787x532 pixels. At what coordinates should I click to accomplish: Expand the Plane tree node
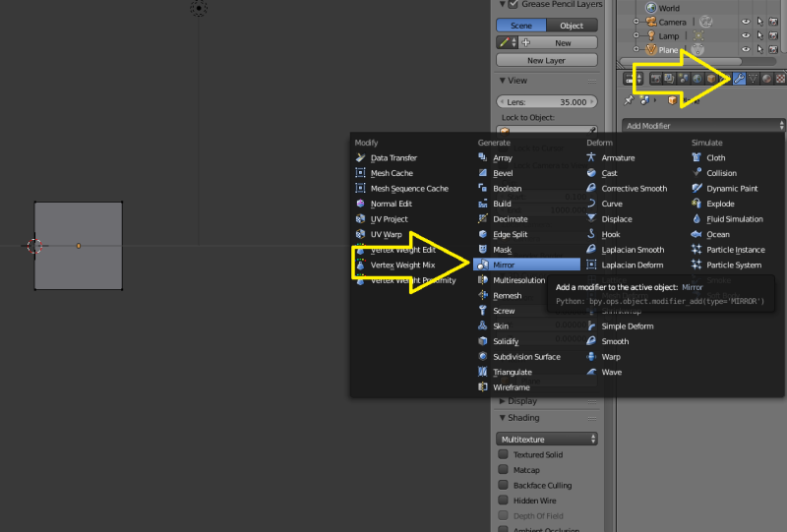(x=636, y=49)
